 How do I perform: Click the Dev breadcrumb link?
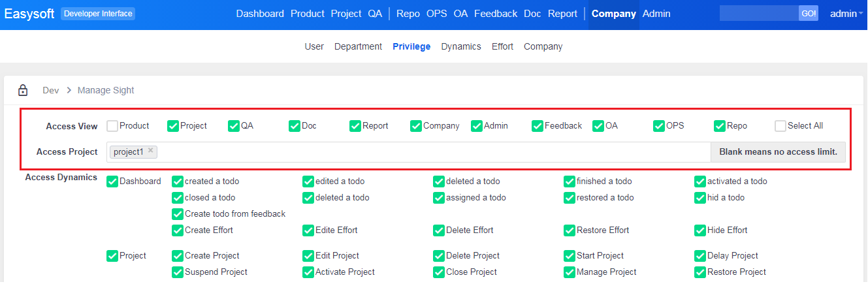[x=50, y=90]
